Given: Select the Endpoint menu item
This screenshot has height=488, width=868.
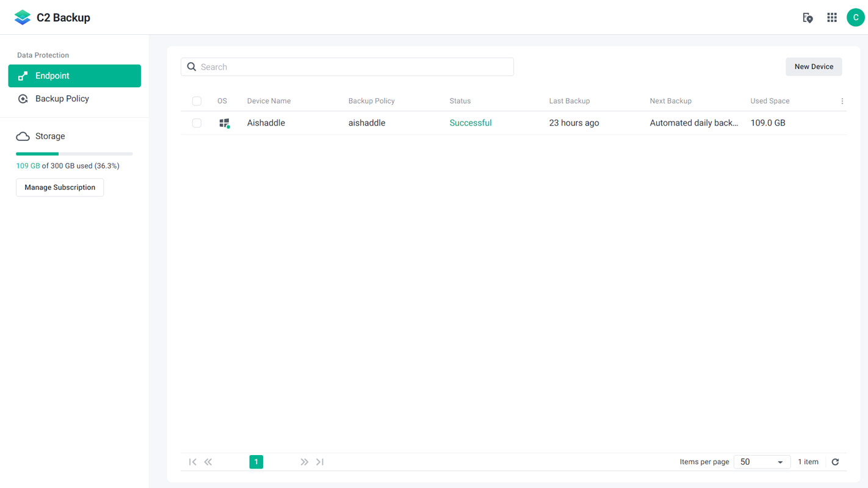Looking at the screenshot, I should point(74,76).
